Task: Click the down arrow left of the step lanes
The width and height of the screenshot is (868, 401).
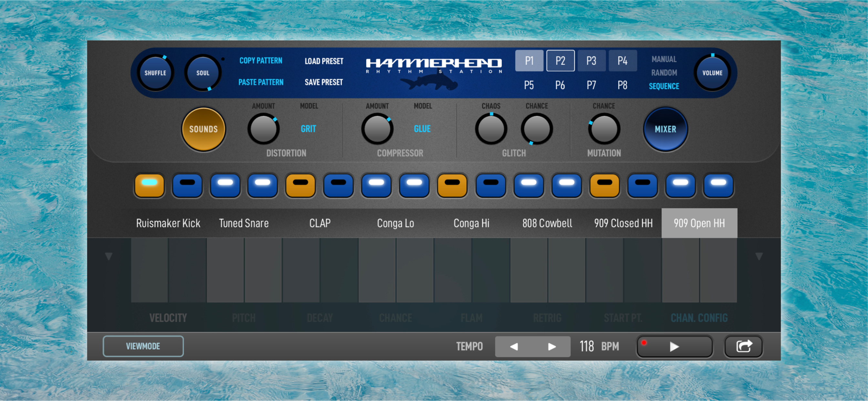Action: click(108, 256)
